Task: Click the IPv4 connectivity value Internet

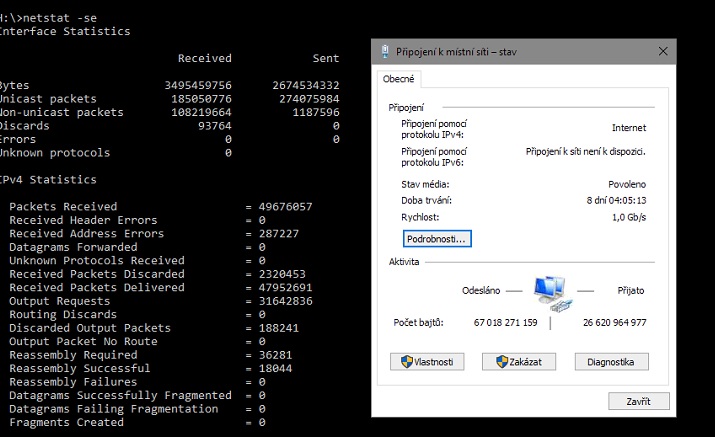Action: (x=629, y=128)
